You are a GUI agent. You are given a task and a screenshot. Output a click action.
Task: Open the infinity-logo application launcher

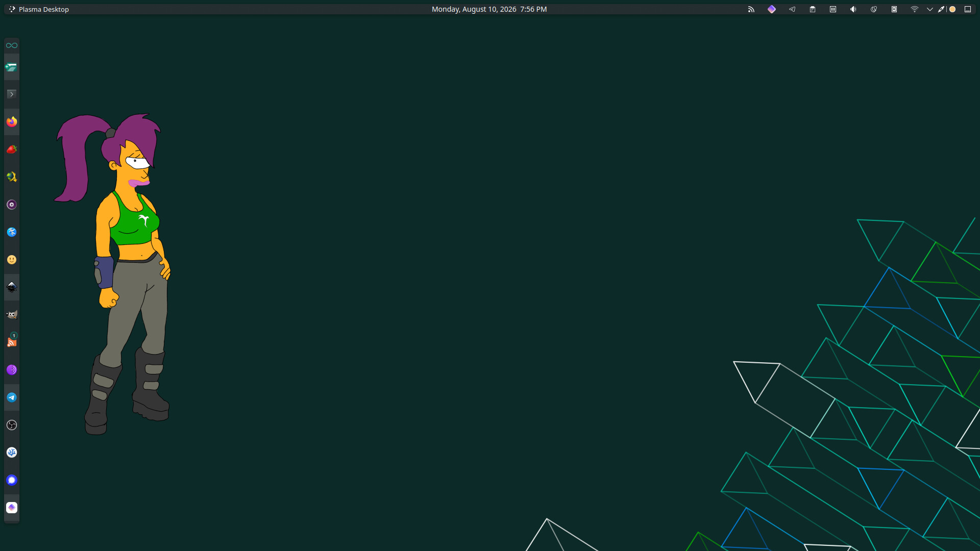12,45
